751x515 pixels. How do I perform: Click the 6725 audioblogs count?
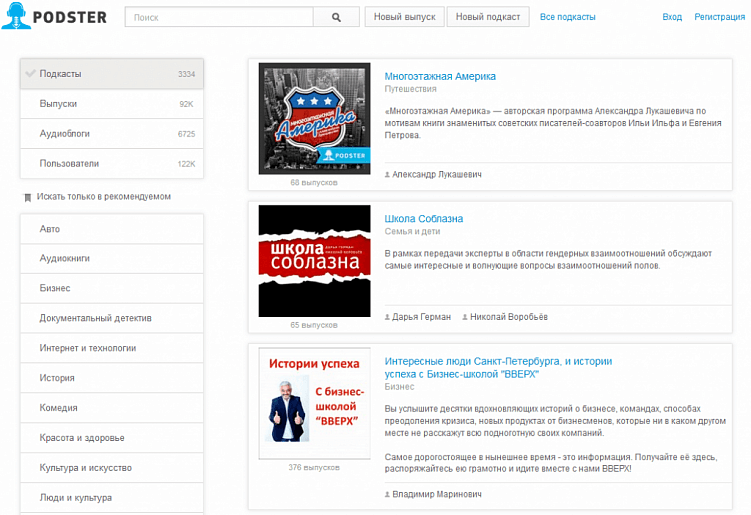click(186, 134)
